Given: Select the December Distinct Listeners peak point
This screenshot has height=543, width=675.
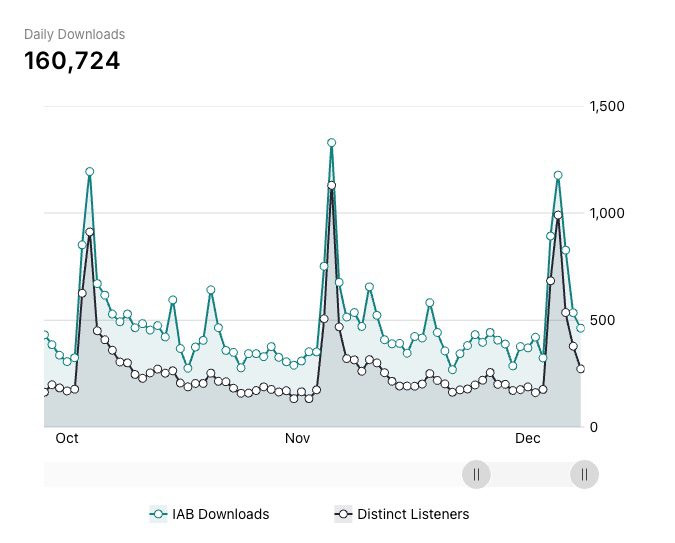Looking at the screenshot, I should point(558,215).
